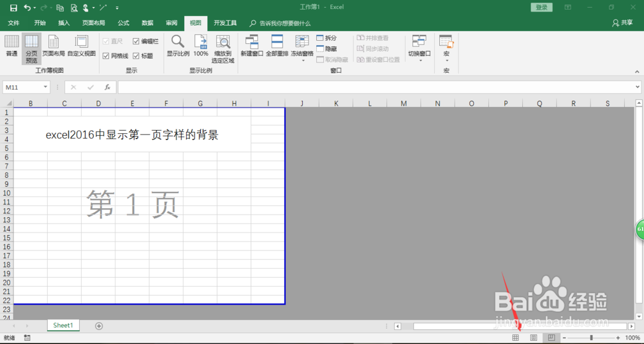Collapse the ribbon with the chevron
Screen dimensions: 644x344
[x=637, y=72]
